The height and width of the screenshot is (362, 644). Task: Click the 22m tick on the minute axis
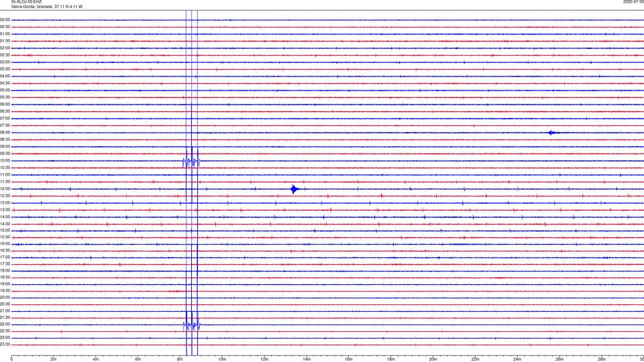pyautogui.click(x=475, y=359)
